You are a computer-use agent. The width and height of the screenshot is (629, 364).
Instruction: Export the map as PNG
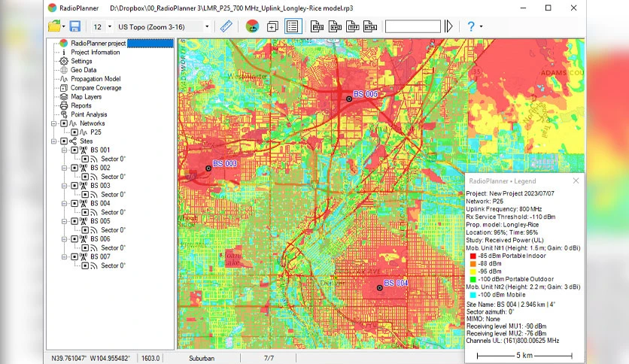(317, 26)
